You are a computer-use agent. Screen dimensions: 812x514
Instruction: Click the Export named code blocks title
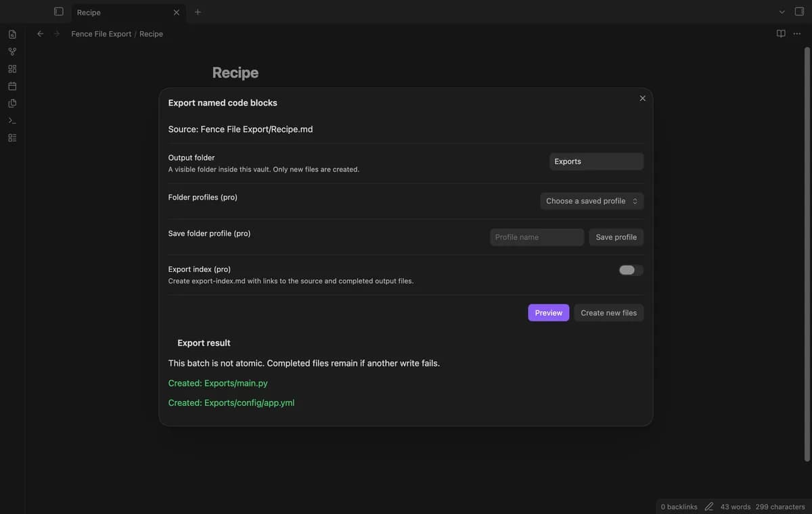[x=223, y=103]
